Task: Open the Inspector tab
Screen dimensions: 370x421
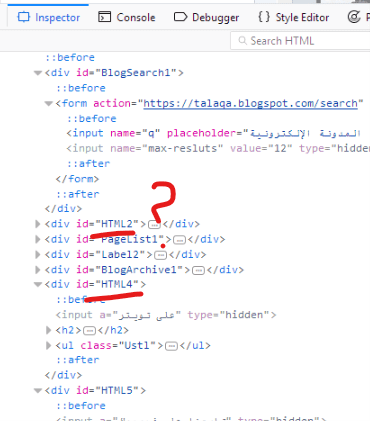Action: pyautogui.click(x=48, y=17)
